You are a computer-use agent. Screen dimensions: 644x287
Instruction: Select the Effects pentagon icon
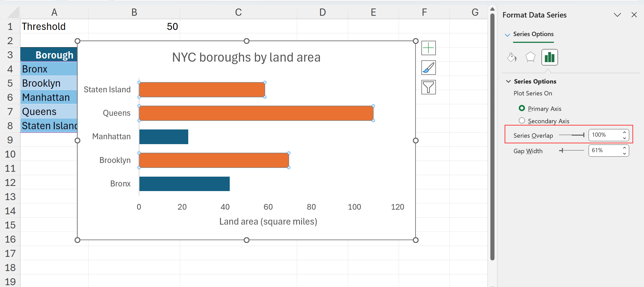click(530, 57)
